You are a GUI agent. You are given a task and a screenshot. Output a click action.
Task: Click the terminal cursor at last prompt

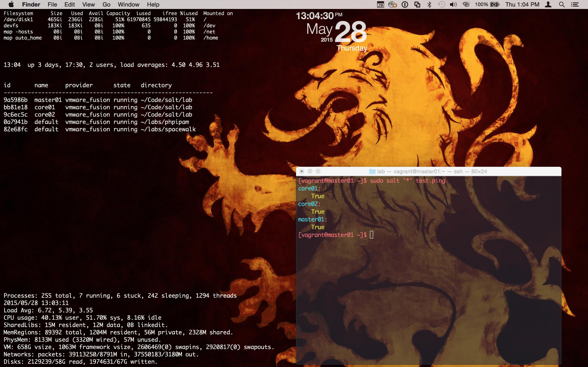(372, 235)
